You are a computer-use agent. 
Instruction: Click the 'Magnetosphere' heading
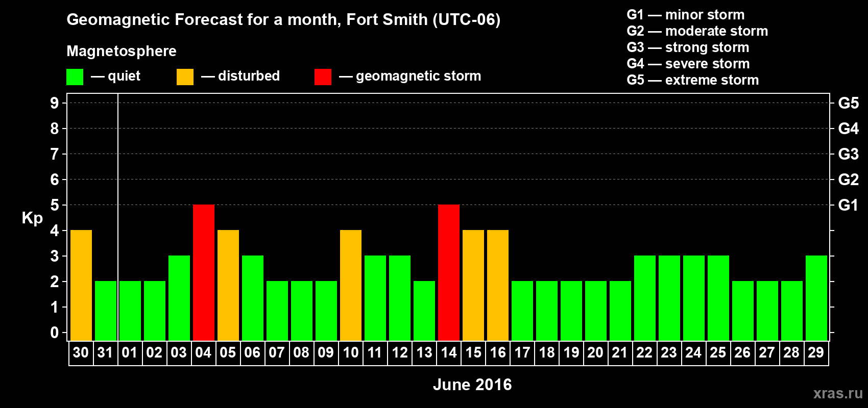point(122,51)
